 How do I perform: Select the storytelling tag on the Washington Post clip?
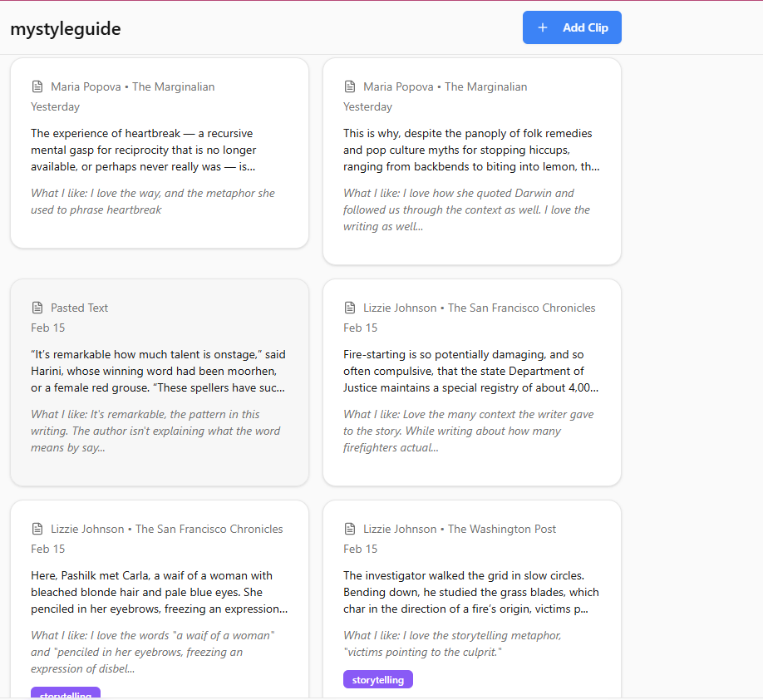click(x=377, y=679)
